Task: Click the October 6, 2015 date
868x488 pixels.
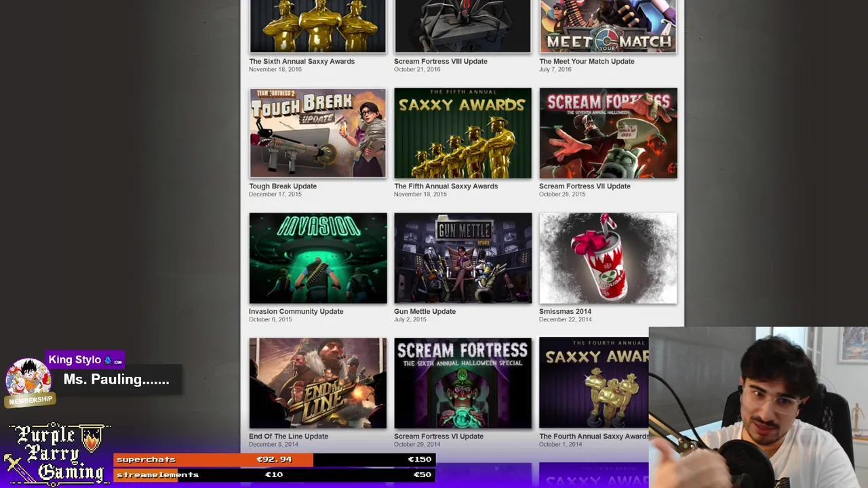Action: (x=271, y=319)
